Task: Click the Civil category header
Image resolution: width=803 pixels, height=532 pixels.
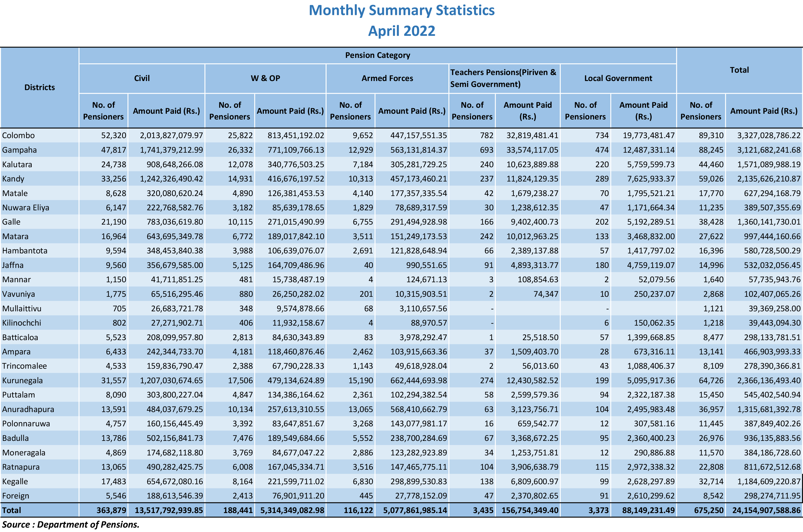Action: coord(142,78)
